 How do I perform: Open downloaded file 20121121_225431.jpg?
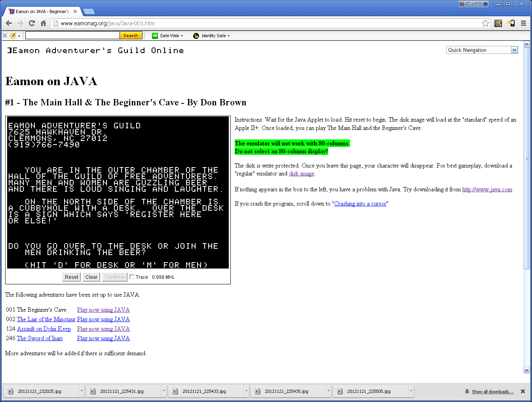[x=123, y=391]
